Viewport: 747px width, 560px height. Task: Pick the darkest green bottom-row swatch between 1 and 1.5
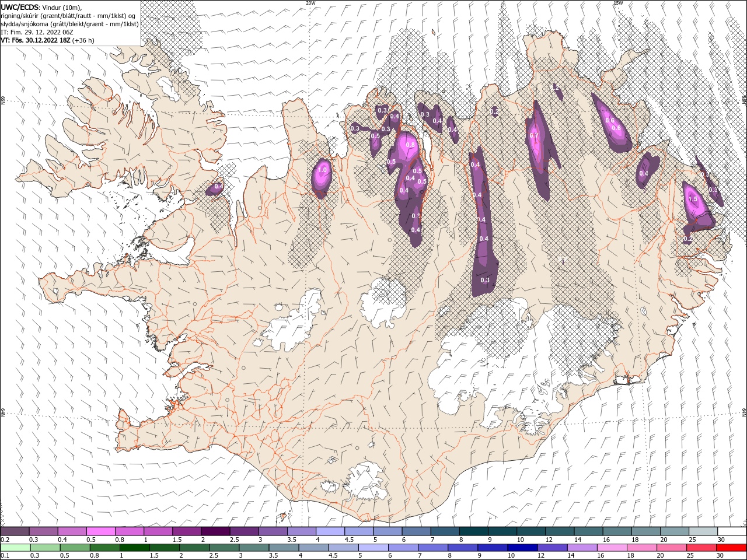pos(135,547)
